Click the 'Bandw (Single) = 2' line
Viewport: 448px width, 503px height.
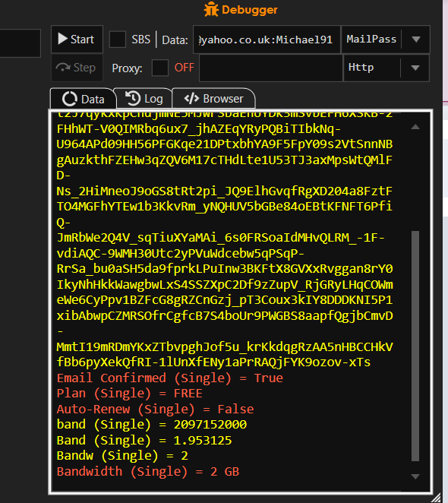pyautogui.click(x=122, y=456)
